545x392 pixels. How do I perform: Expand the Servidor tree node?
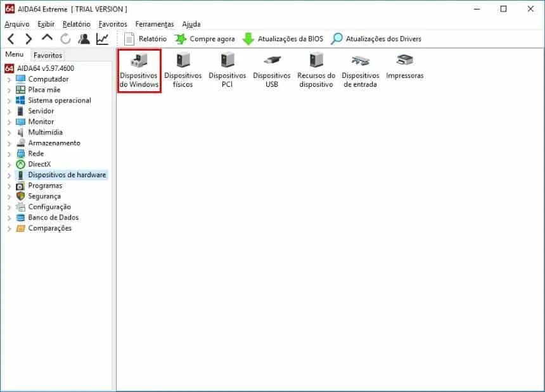(10, 111)
